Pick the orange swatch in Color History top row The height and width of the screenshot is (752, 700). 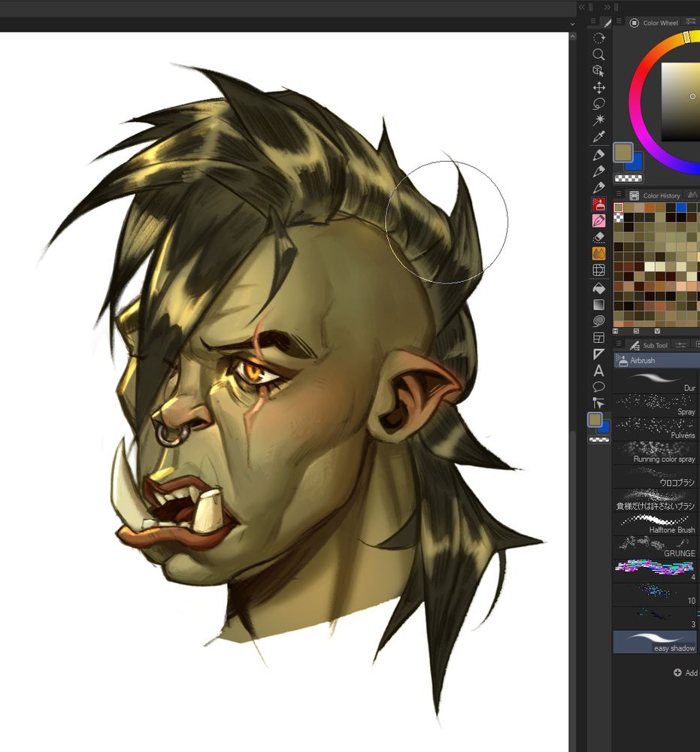click(x=650, y=208)
